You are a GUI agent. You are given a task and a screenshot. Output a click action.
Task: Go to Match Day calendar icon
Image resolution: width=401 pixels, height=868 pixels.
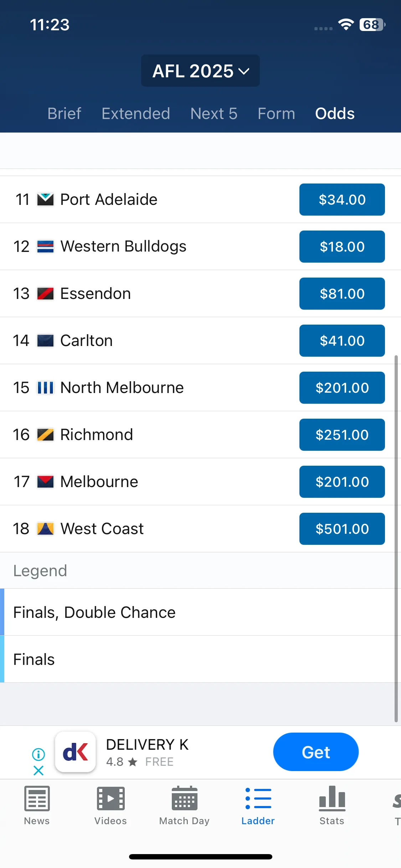[x=184, y=798]
